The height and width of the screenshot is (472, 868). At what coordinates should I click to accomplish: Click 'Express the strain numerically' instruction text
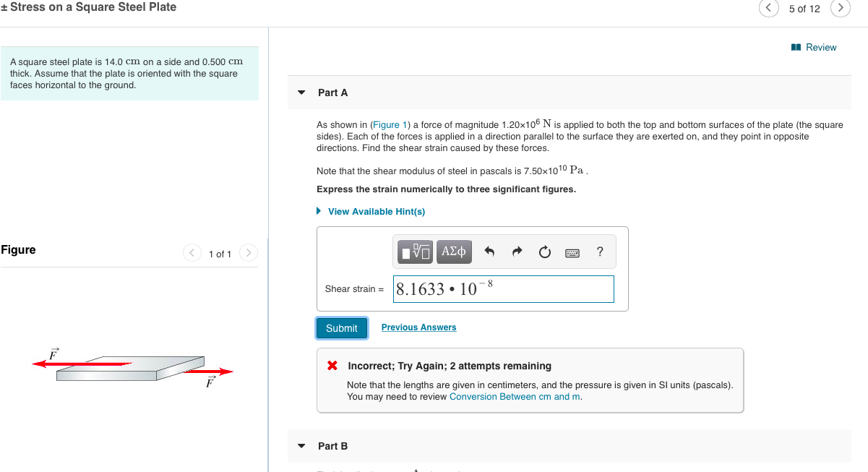coord(446,189)
